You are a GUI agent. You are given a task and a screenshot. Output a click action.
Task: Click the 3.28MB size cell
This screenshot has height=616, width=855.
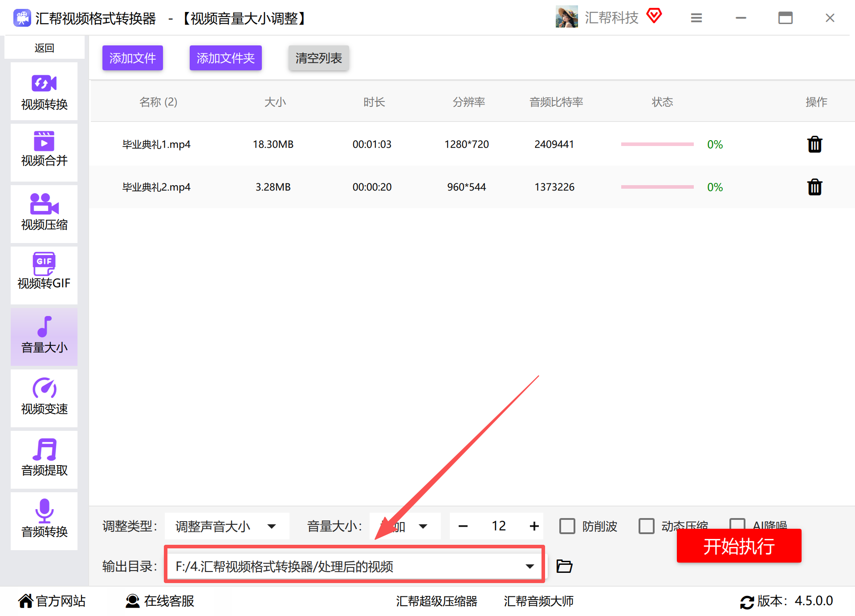click(273, 187)
